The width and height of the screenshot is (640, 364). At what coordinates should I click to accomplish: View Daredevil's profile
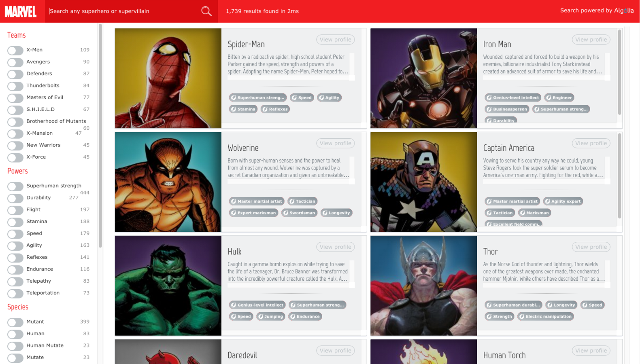tap(336, 351)
